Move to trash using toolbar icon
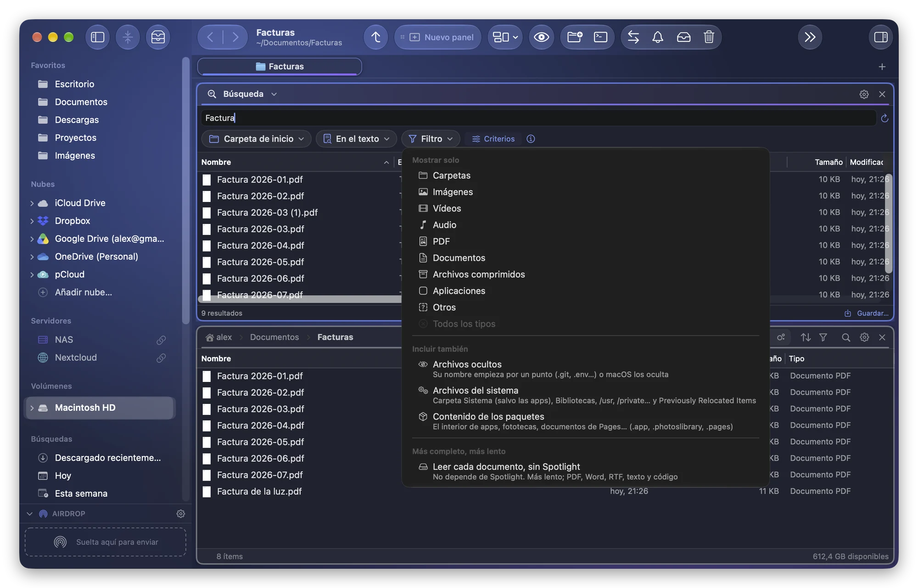The height and width of the screenshot is (588, 918). point(709,37)
